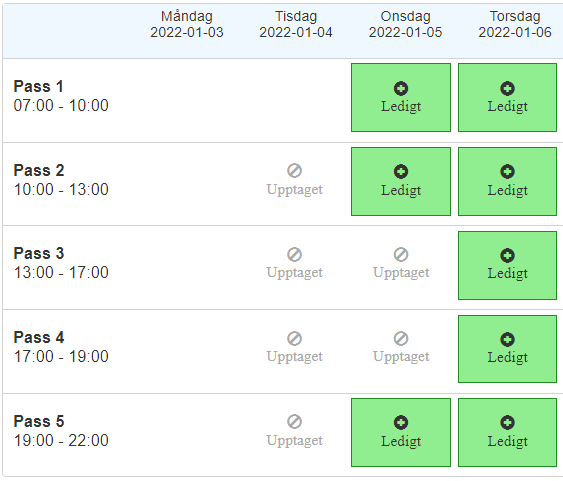Click plus icon for Pass 3 Torsdag
Image resolution: width=563 pixels, height=481 pixels.
507,256
